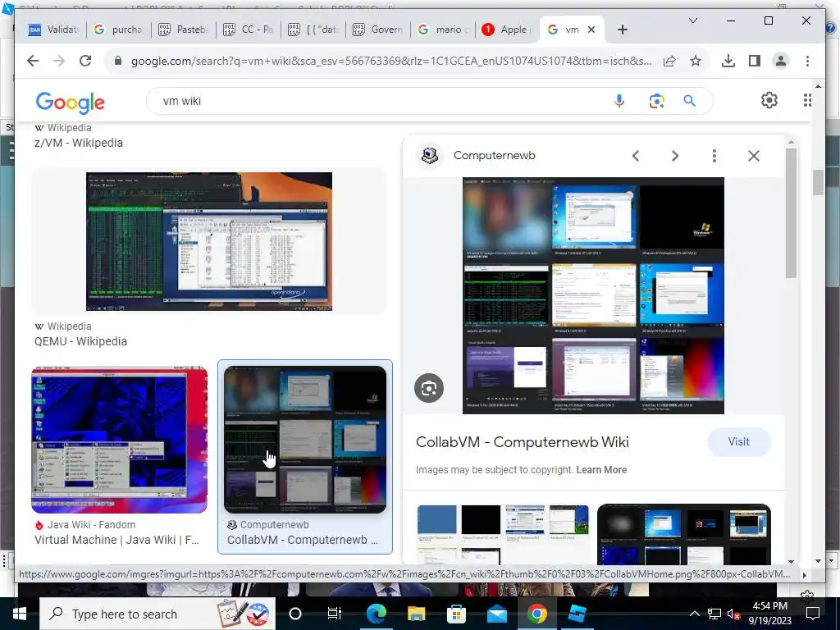The height and width of the screenshot is (630, 840).
Task: Switch to the Govern tab
Action: (378, 30)
